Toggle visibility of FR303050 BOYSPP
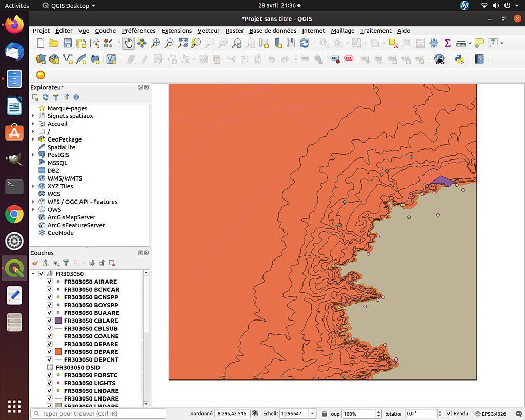Image resolution: width=525 pixels, height=420 pixels. (x=50, y=305)
